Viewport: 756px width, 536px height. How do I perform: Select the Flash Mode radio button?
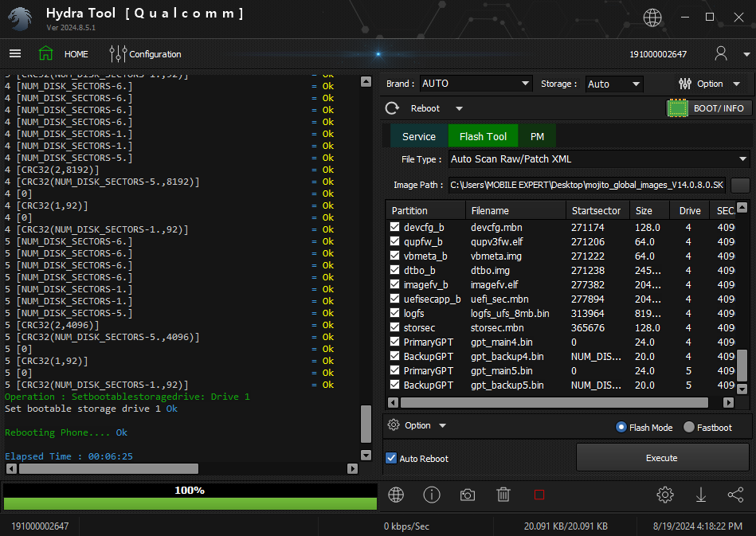point(621,427)
